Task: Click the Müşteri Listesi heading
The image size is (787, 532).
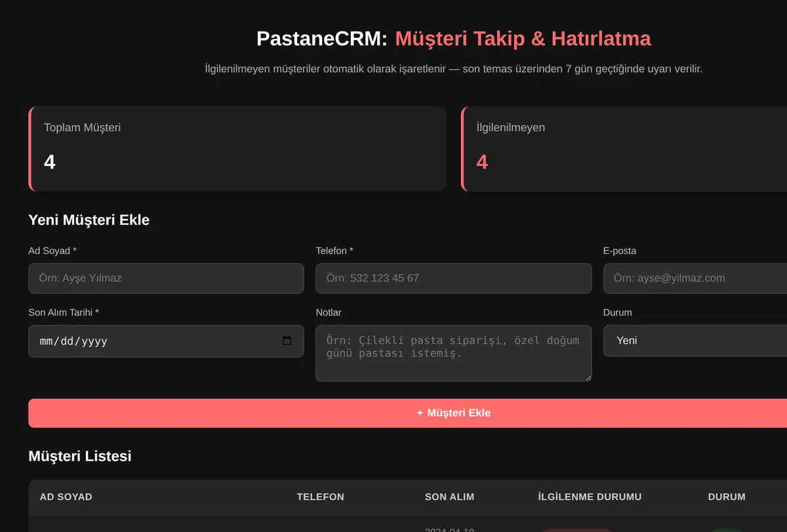Action: point(80,456)
